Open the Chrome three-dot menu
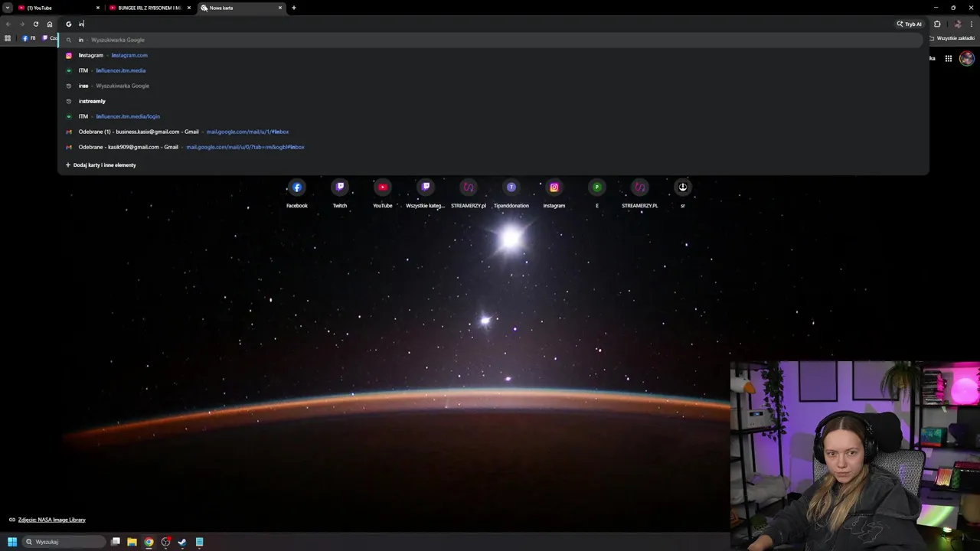980x551 pixels. coord(972,24)
